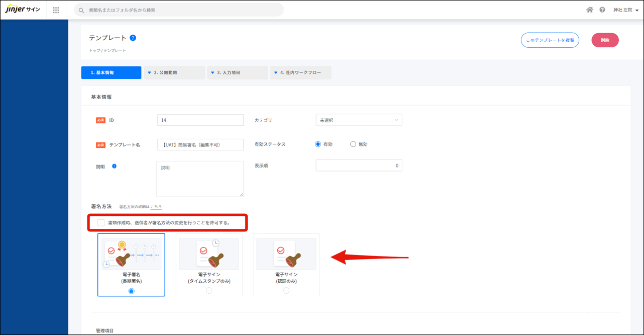
Task: Enable checkbox allowing sender to change signing method
Action: pos(101,222)
